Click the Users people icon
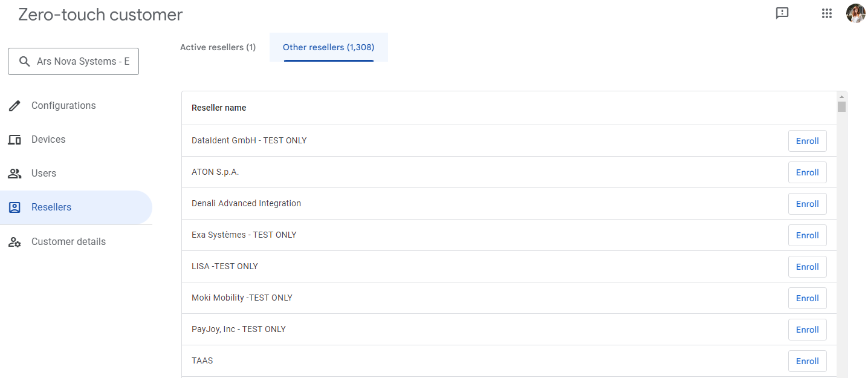 [x=15, y=174]
